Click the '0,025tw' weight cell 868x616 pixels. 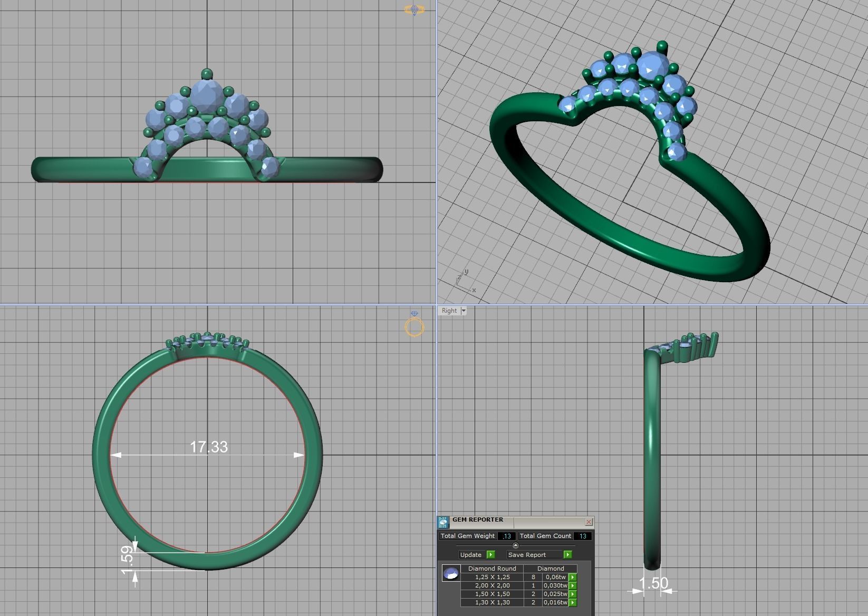click(x=556, y=594)
